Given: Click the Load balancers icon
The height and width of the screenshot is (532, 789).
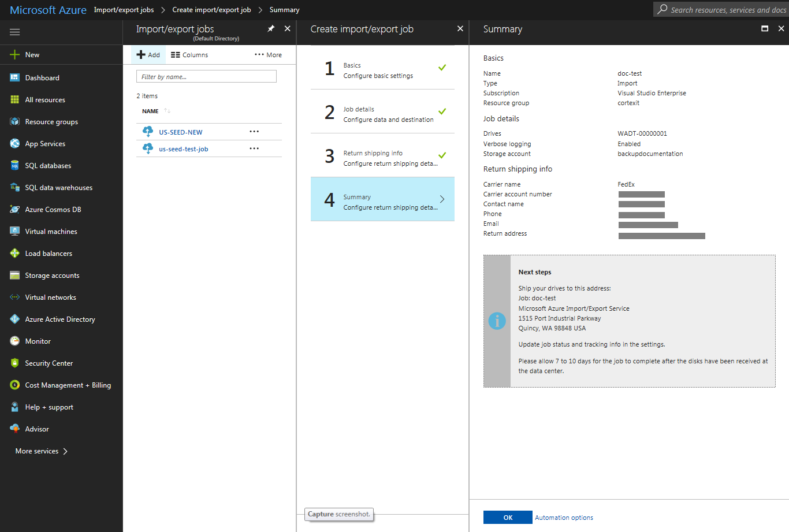Looking at the screenshot, I should point(15,253).
